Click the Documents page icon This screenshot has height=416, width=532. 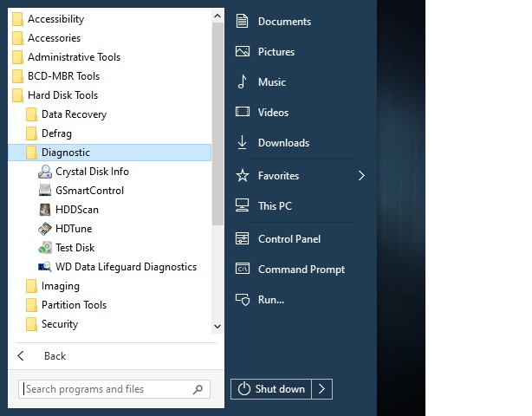(243, 22)
